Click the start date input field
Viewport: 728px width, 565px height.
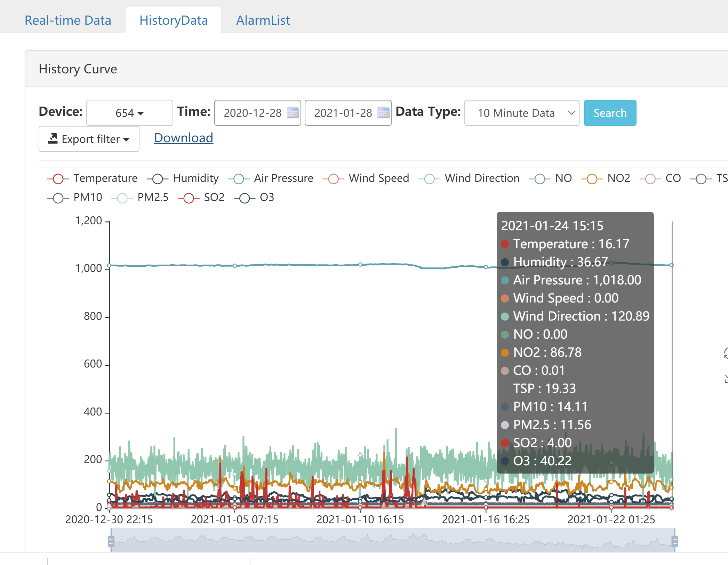tap(253, 113)
